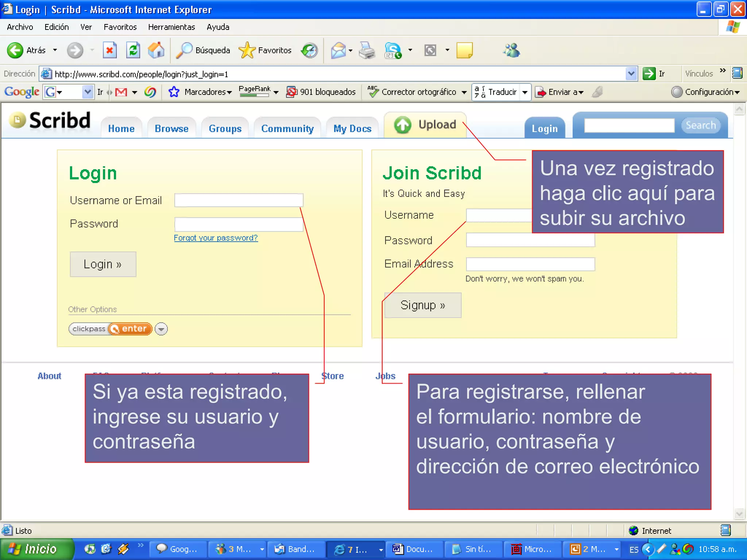Print the page with printer icon

coord(367,50)
